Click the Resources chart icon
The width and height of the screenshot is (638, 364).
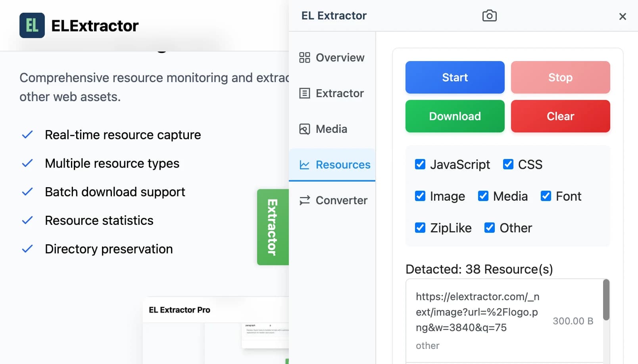point(304,165)
